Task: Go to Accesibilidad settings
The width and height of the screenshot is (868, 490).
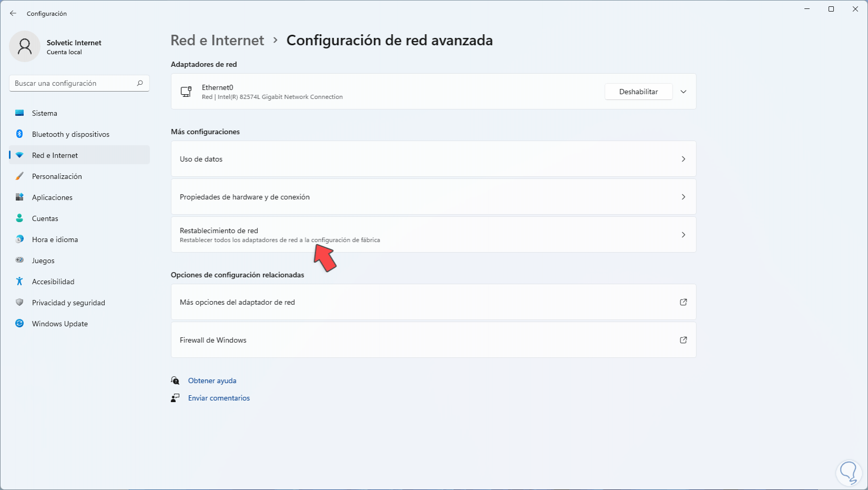Action: click(x=79, y=282)
